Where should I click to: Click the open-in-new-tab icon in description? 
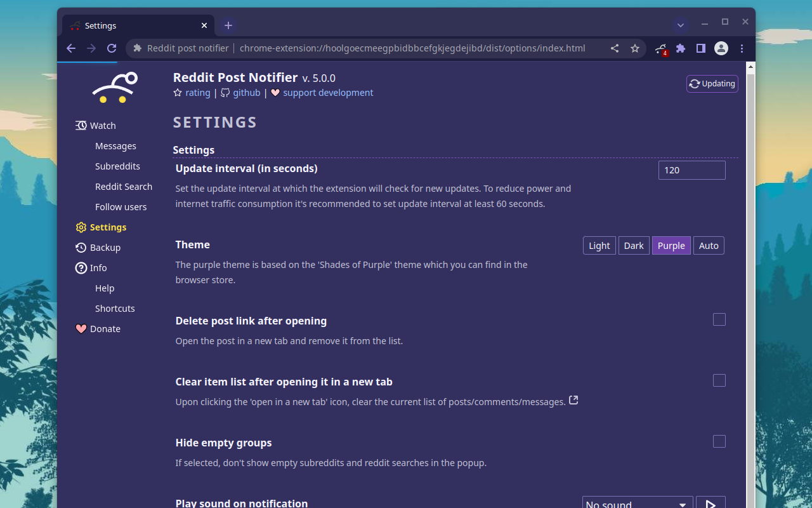(573, 400)
